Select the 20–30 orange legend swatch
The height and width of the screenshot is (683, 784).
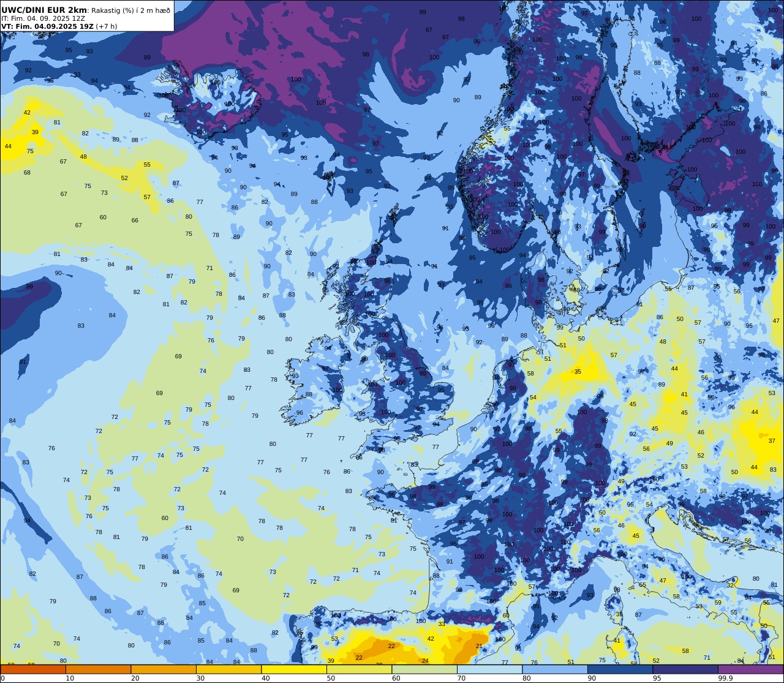163,669
